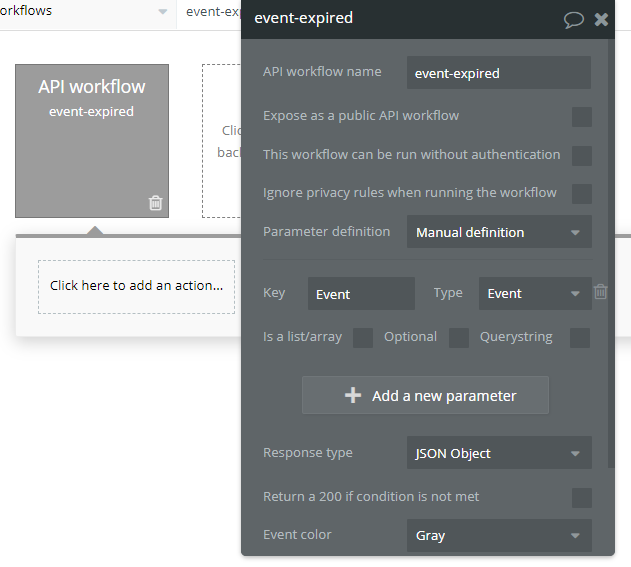Click here to add an action box
Viewport: 631px width, 567px height.
coord(136,286)
